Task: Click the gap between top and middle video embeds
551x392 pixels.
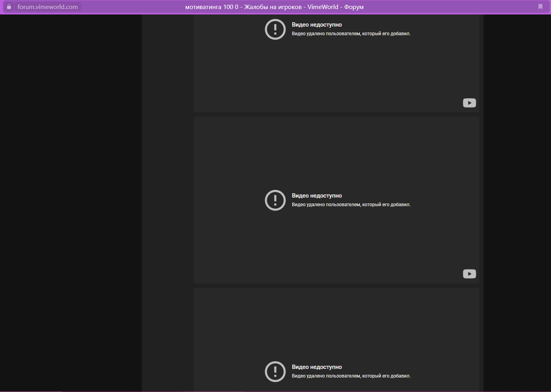Action: click(x=336, y=115)
